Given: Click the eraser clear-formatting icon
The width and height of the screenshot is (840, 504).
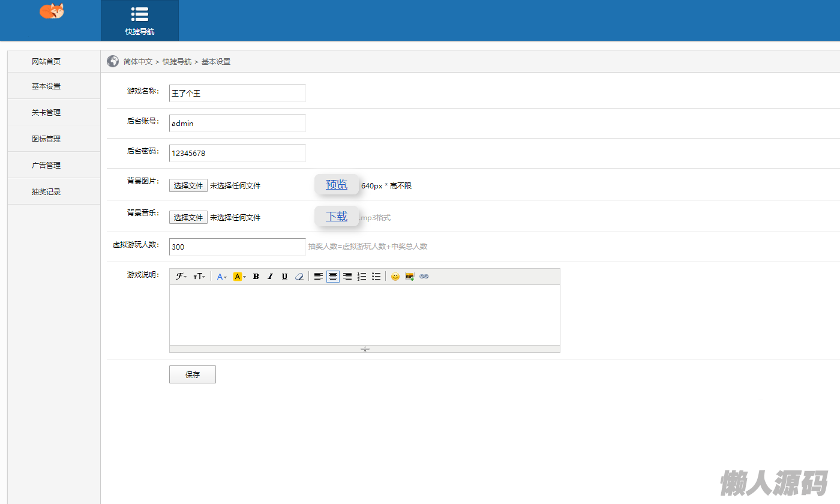Looking at the screenshot, I should click(x=299, y=277).
